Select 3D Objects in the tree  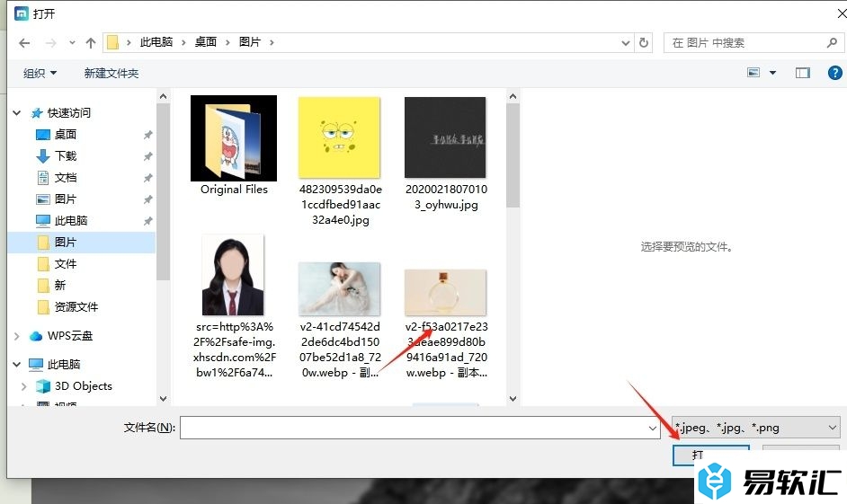click(84, 385)
